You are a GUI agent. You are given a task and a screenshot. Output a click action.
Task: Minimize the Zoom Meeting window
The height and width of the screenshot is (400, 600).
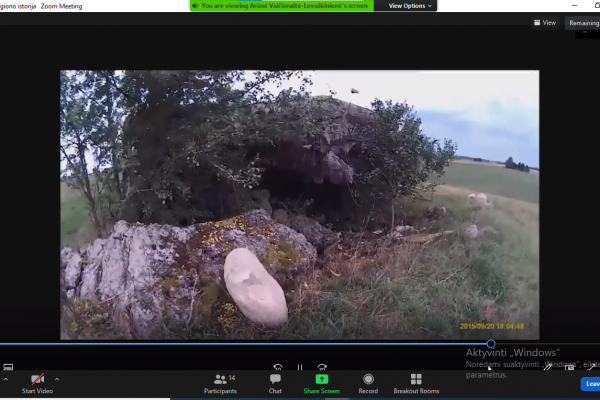574,5
